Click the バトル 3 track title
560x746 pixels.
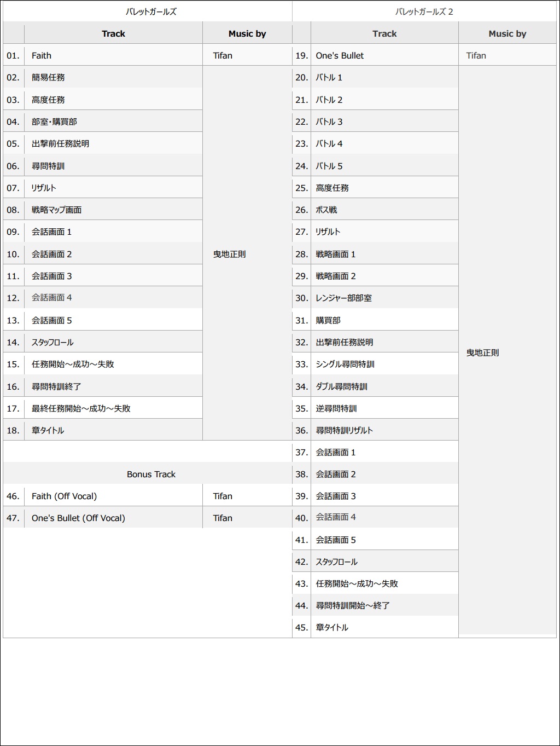[329, 122]
